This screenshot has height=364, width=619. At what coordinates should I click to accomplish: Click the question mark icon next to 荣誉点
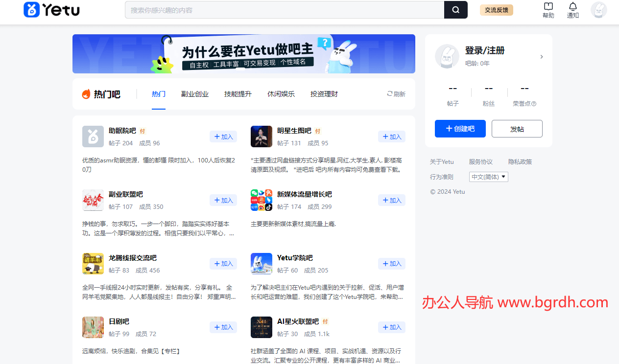[535, 103]
